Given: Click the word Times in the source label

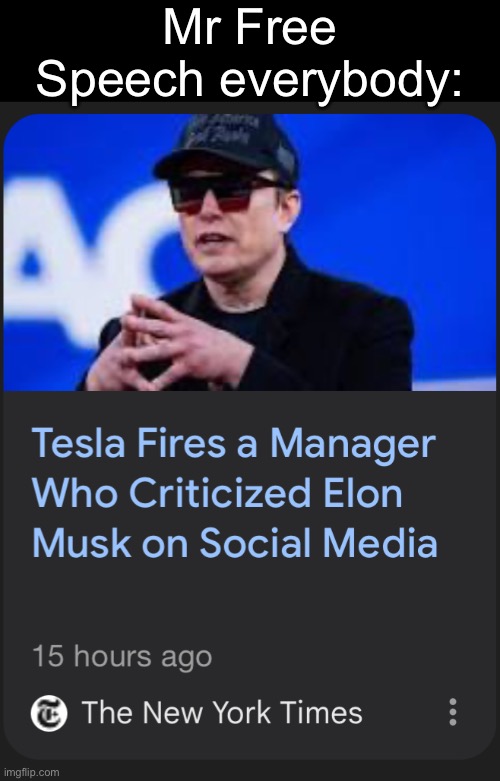Looking at the screenshot, I should point(330,712).
